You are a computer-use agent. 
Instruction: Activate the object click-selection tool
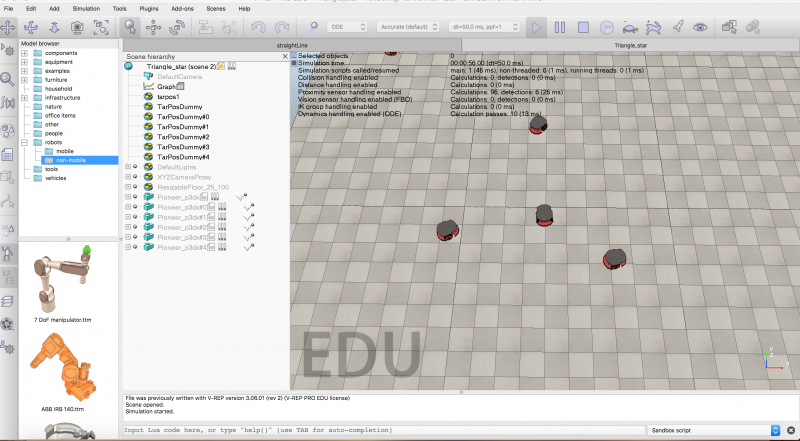click(130, 27)
